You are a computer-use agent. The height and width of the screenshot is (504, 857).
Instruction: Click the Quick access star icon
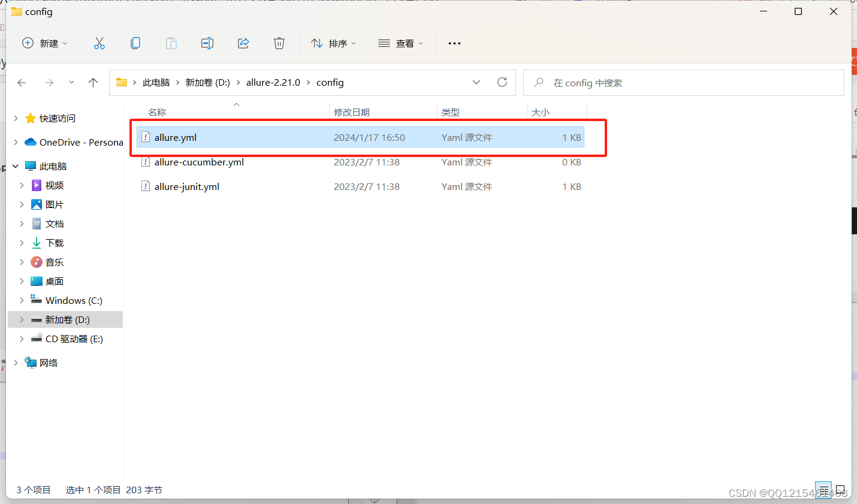click(31, 118)
